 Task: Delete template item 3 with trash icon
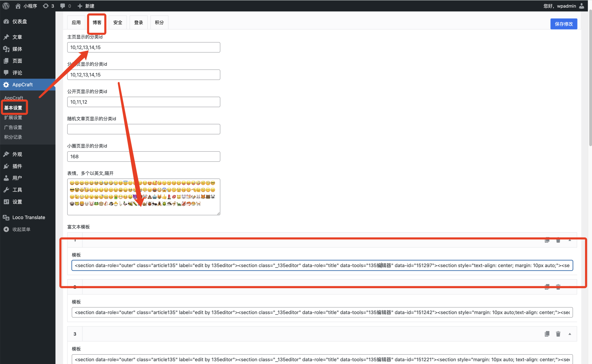[x=558, y=334]
